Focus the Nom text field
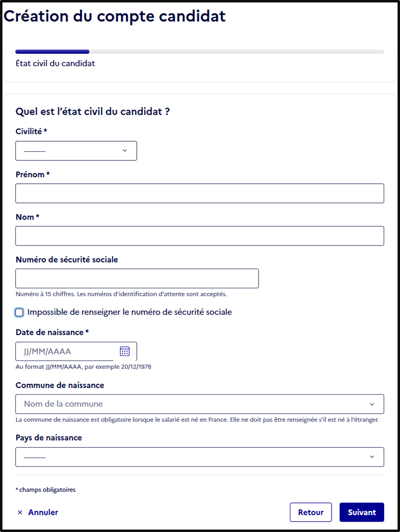Viewport: 400px width, 532px height. (x=200, y=236)
